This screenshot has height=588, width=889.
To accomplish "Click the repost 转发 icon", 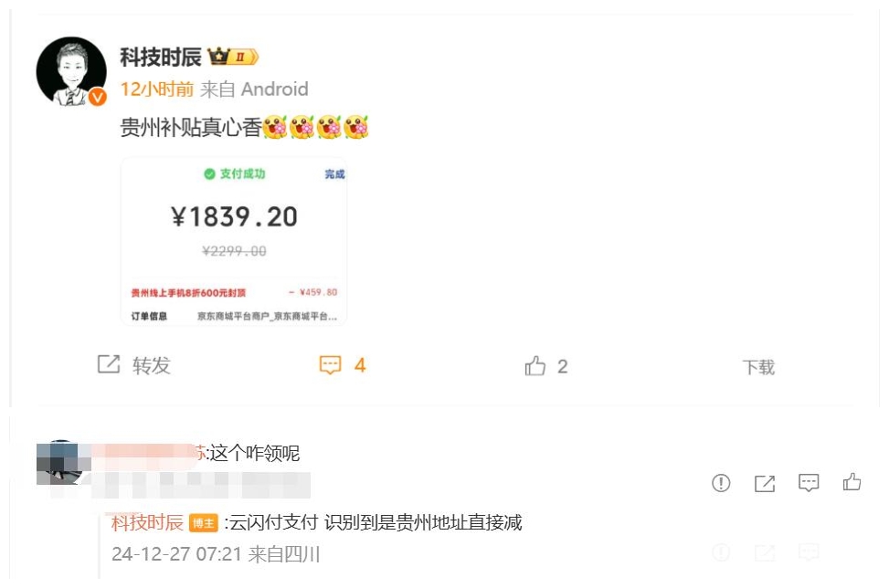I will point(109,364).
